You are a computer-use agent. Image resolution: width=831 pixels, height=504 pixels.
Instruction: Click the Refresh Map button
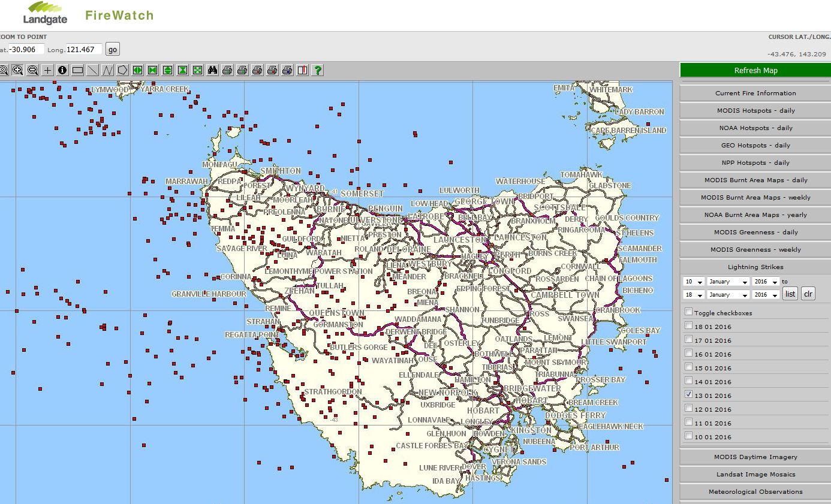[755, 70]
